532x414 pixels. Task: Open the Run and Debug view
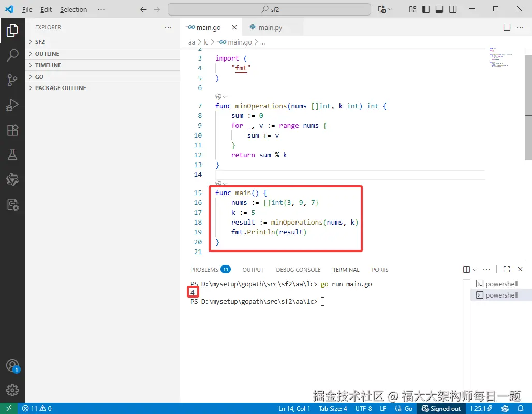[12, 105]
